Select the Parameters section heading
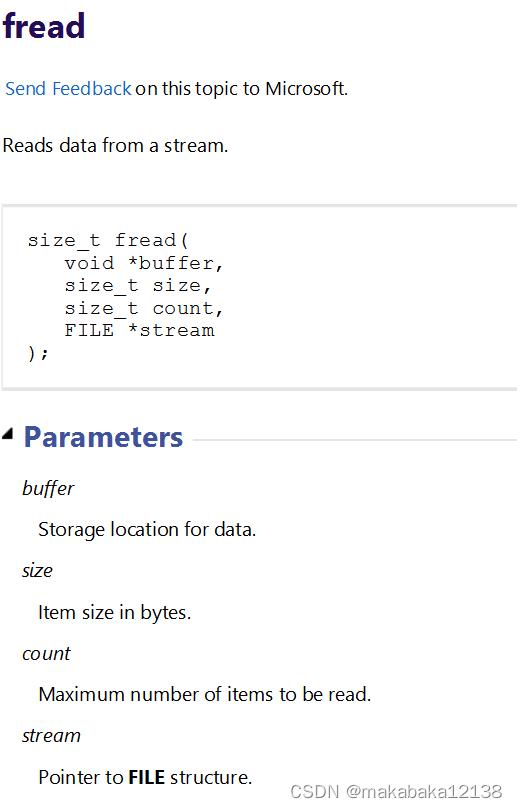Screen dimensions: 517x808 click(x=103, y=437)
